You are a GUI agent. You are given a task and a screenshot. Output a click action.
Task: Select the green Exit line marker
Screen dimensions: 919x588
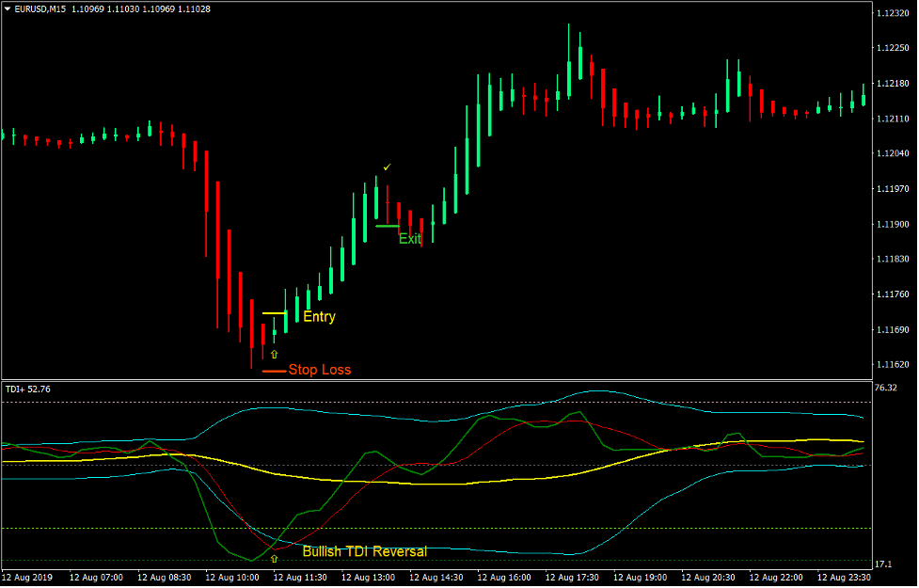pyautogui.click(x=386, y=226)
